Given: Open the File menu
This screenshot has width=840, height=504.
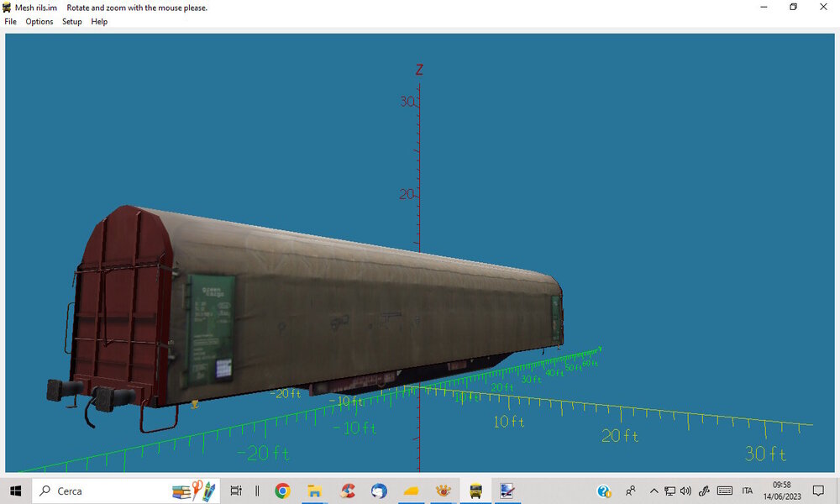Looking at the screenshot, I should point(10,22).
